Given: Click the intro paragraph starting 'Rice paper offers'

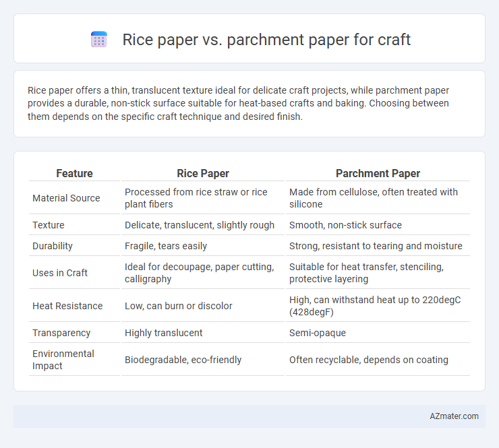Looking at the screenshot, I should point(238,103).
